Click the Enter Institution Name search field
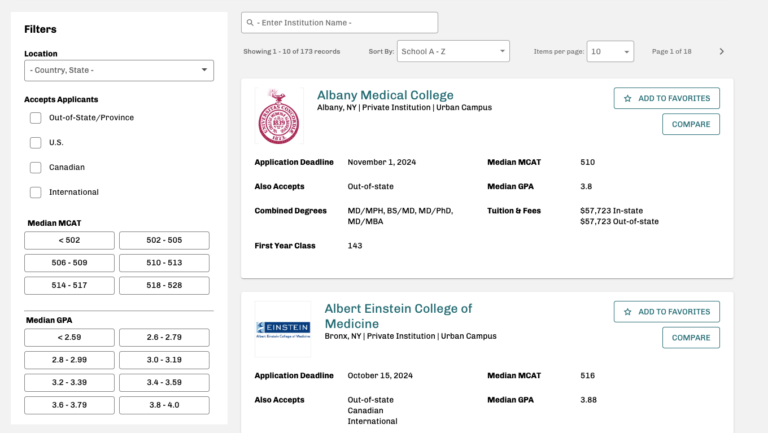The image size is (768, 433). (339, 23)
